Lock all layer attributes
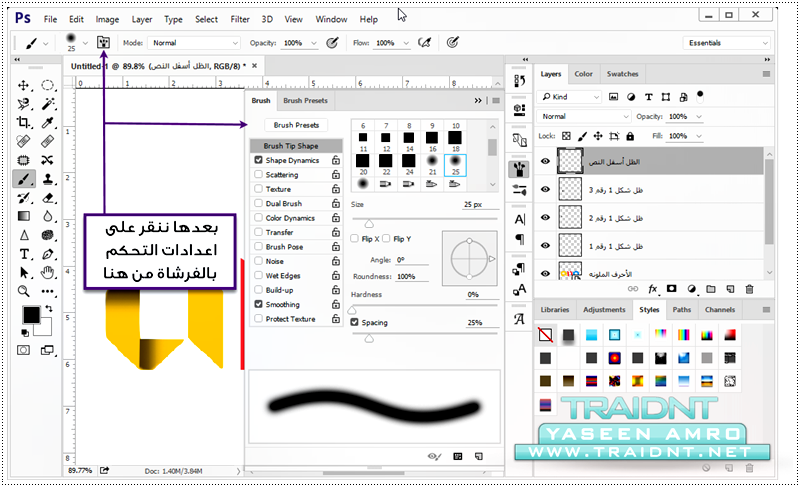This screenshot has width=800, height=487. (630, 136)
